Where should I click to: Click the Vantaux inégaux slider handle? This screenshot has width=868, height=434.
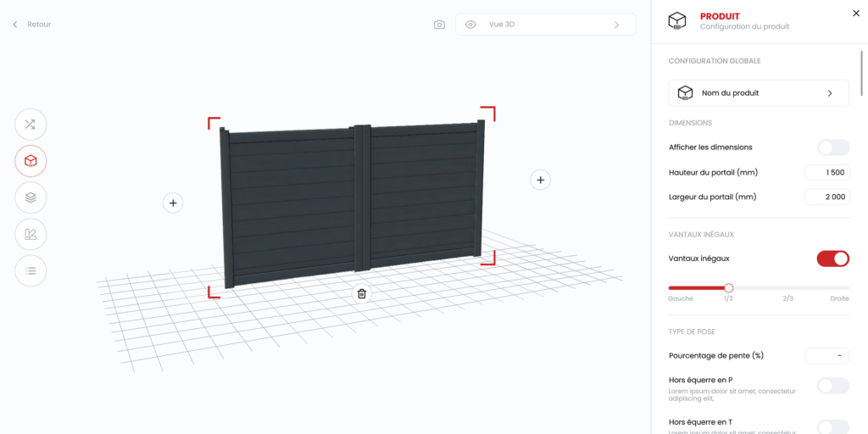click(x=728, y=288)
